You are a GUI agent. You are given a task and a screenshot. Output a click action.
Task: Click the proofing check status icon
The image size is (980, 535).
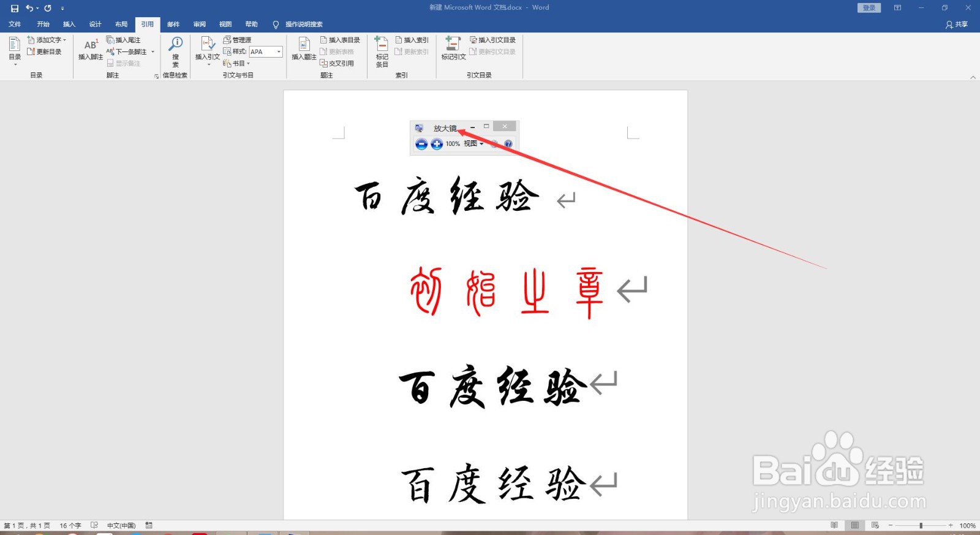(x=94, y=525)
